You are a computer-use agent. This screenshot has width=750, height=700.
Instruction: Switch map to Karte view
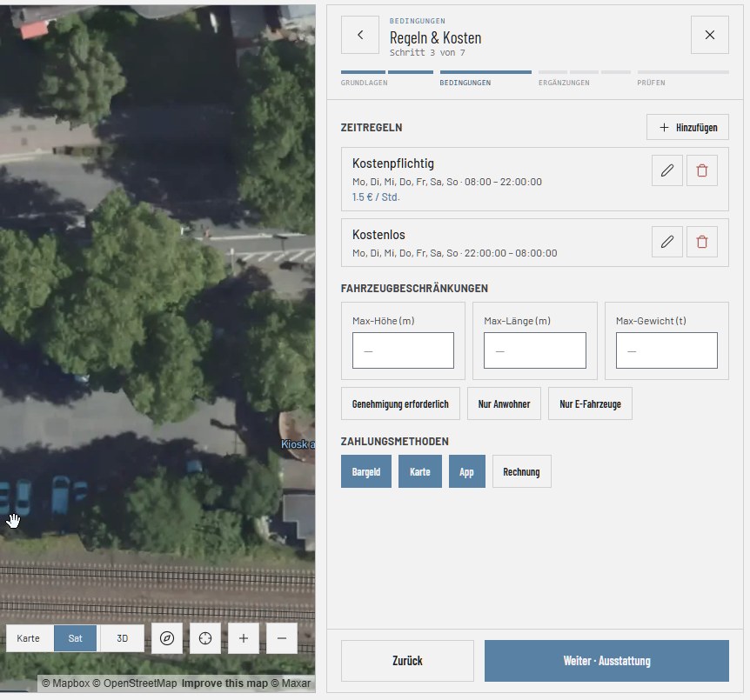click(x=28, y=638)
